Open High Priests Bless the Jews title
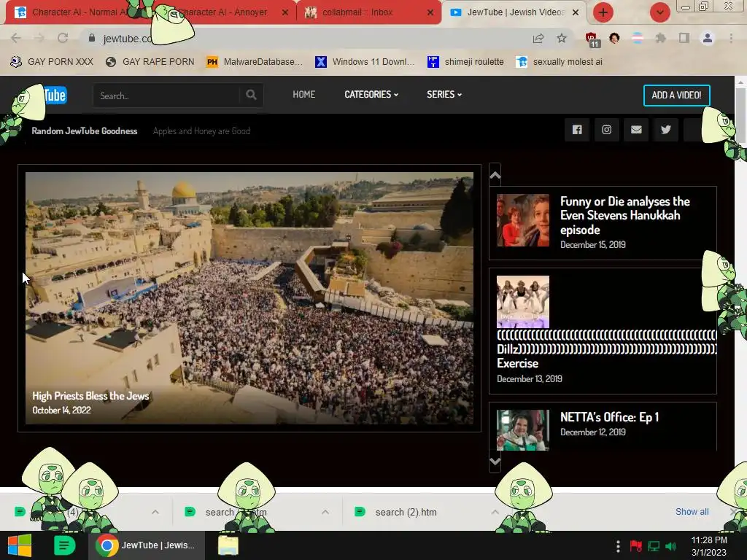Screen dimensions: 747x560 click(x=90, y=396)
